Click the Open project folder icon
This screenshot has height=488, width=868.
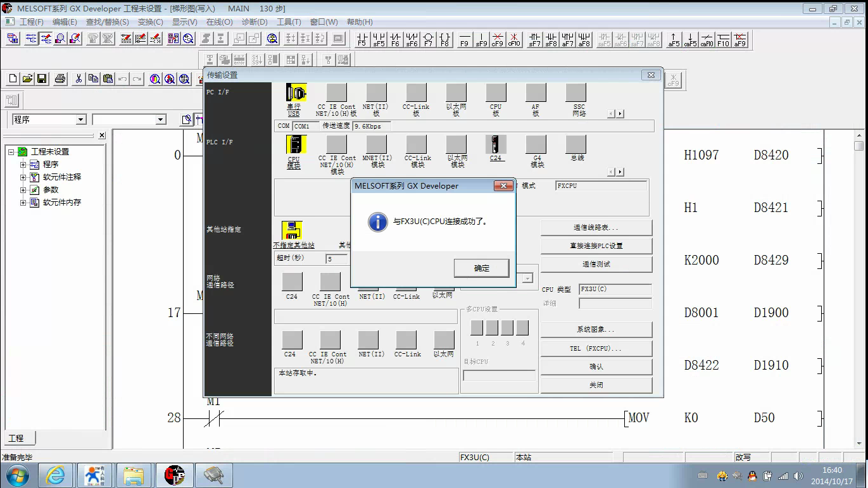coord(27,79)
